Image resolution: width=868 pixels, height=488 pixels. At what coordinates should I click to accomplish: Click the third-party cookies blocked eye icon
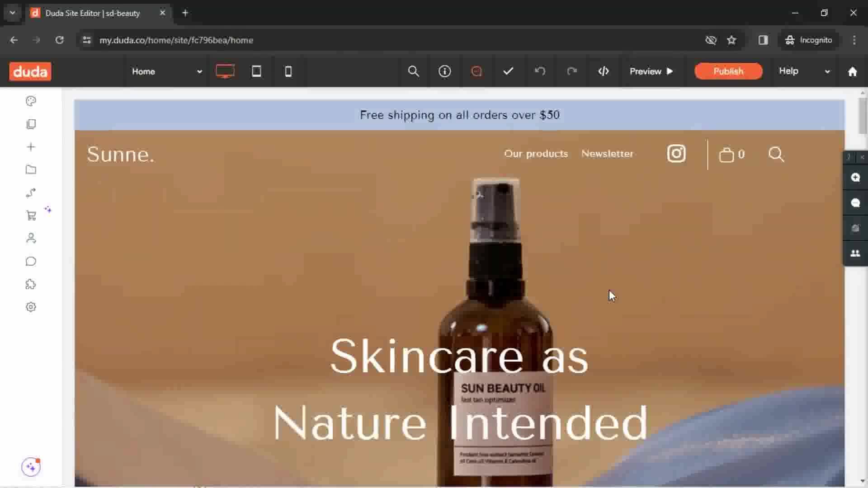click(x=711, y=40)
